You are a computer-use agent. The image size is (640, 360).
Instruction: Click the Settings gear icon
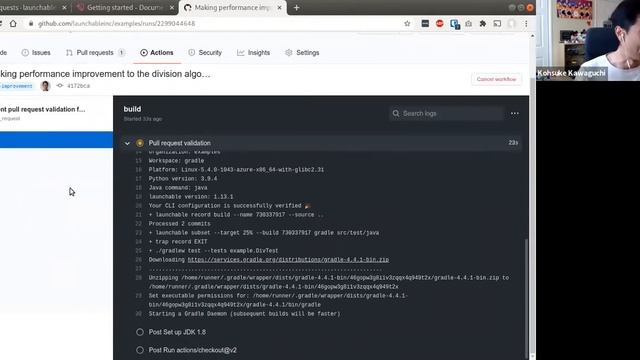point(289,53)
